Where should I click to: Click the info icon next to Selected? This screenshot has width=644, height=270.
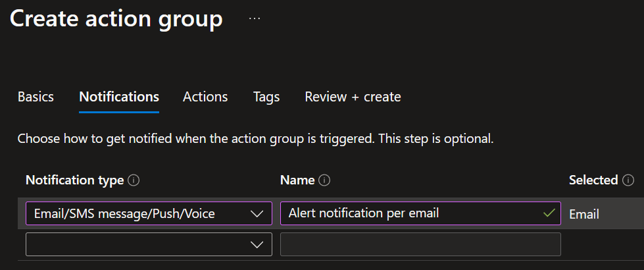coord(628,180)
